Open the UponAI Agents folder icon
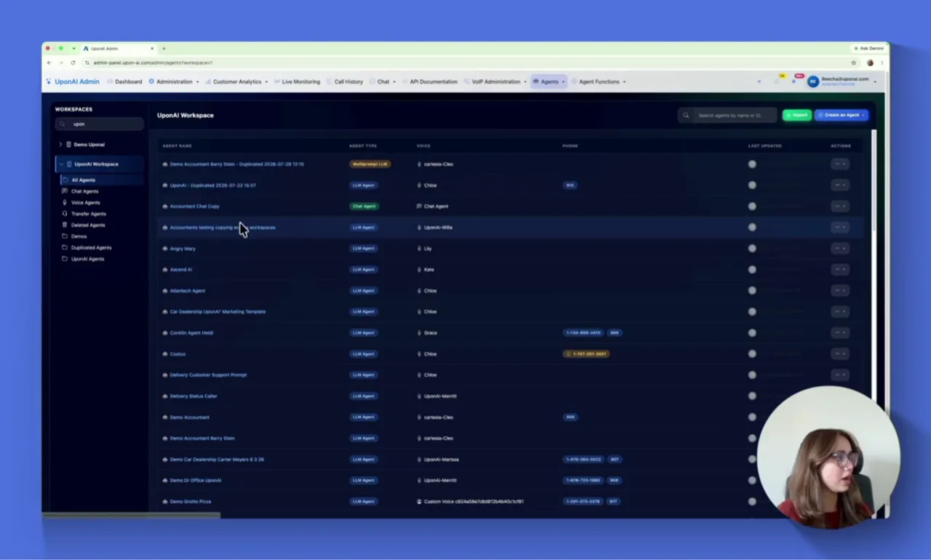The width and height of the screenshot is (931, 560). tap(65, 259)
